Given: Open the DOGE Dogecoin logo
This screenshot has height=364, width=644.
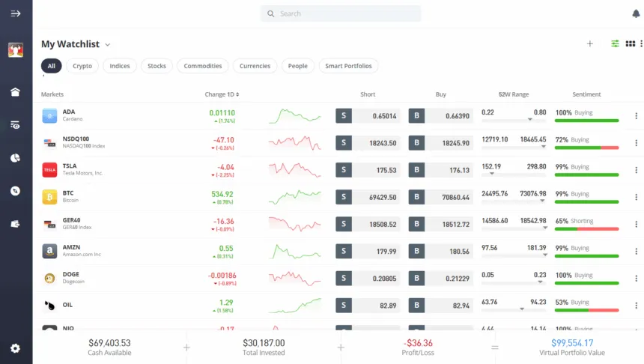Looking at the screenshot, I should click(49, 279).
